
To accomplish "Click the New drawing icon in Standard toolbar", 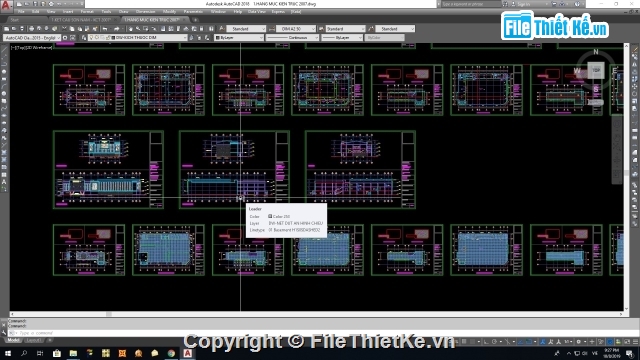I will click(7, 29).
